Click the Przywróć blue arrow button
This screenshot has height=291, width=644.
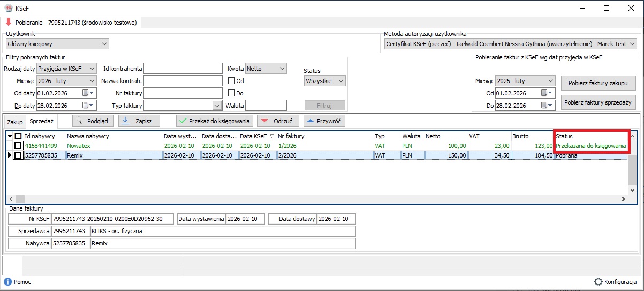(324, 121)
